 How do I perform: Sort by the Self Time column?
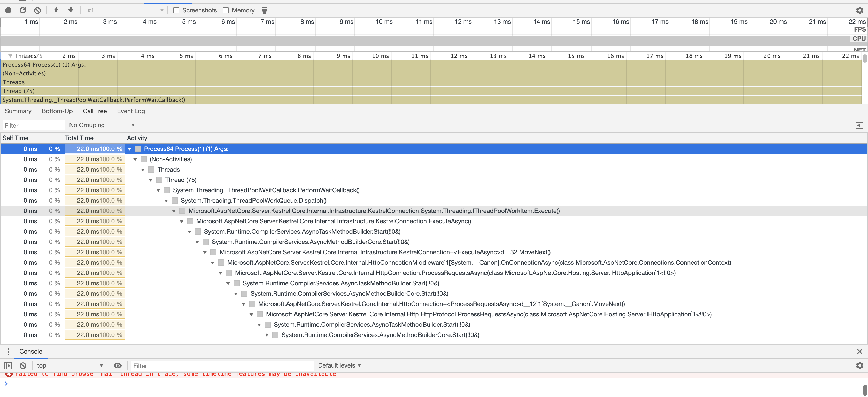(x=31, y=138)
